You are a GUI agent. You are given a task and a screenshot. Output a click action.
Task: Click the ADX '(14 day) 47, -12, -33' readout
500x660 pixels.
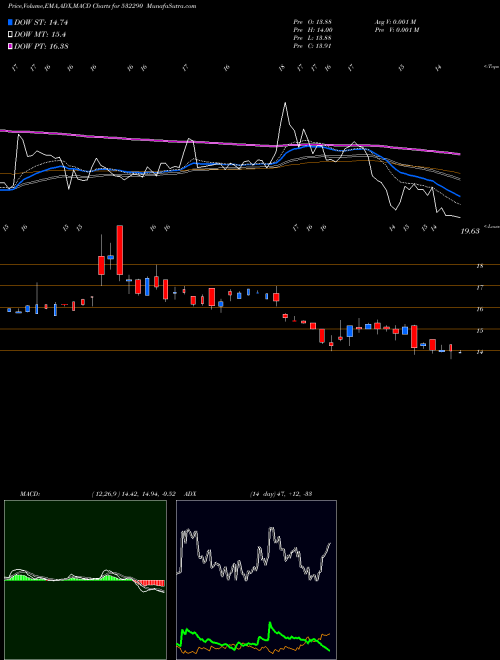(281, 494)
